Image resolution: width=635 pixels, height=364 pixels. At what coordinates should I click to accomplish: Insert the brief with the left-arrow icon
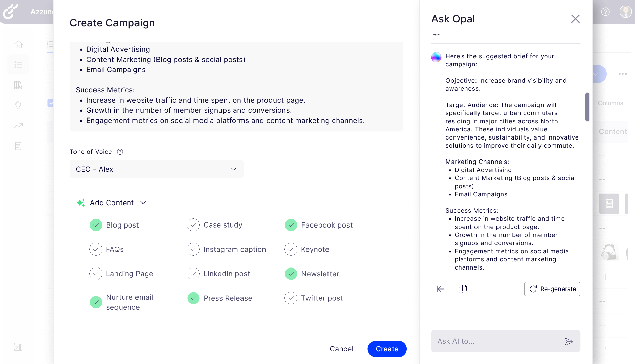pyautogui.click(x=440, y=289)
